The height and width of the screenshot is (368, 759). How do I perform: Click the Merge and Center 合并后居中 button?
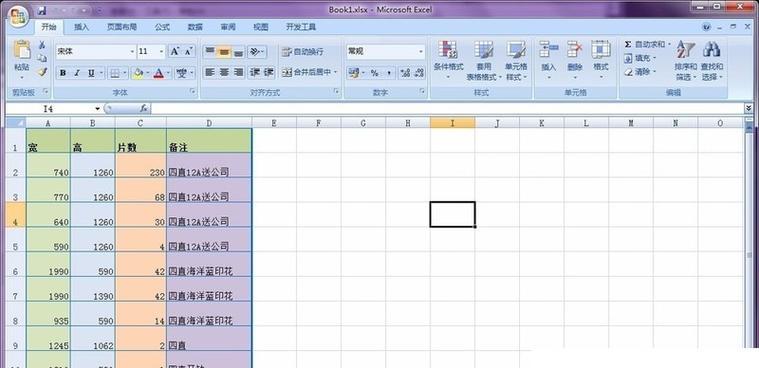click(309, 72)
